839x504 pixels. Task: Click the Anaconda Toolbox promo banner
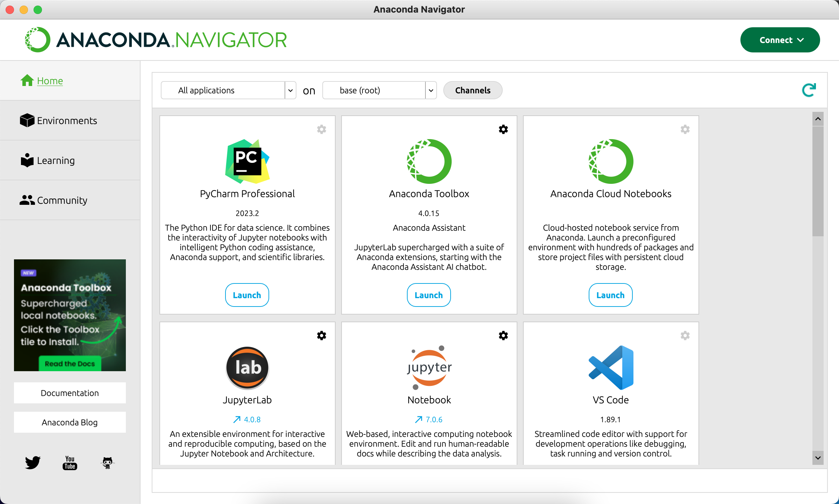click(x=70, y=315)
